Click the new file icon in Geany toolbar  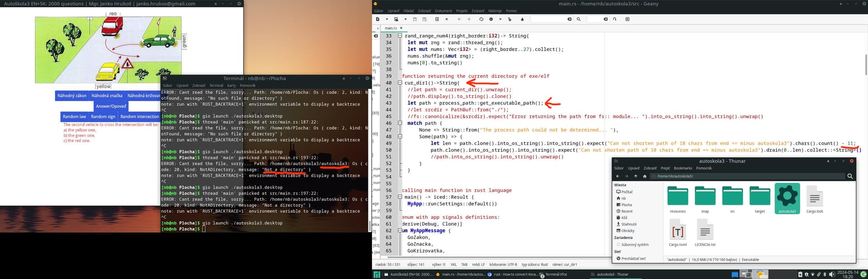[378, 19]
